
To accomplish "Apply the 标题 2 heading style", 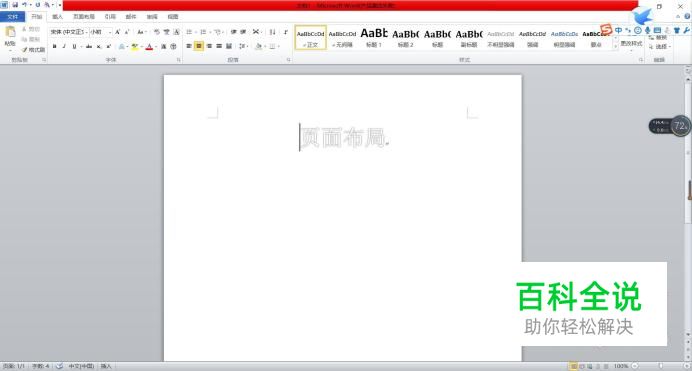I will (406, 37).
